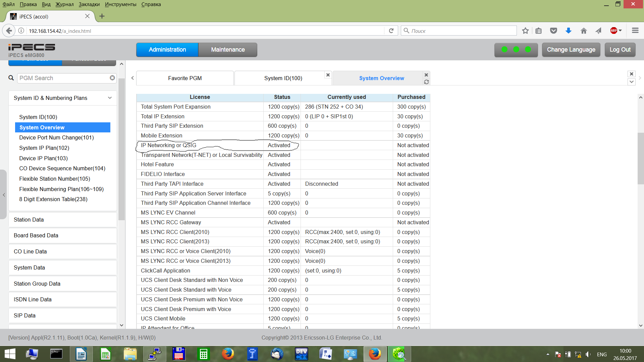Click the browser bookmark star icon
The height and width of the screenshot is (362, 644).
click(x=525, y=31)
